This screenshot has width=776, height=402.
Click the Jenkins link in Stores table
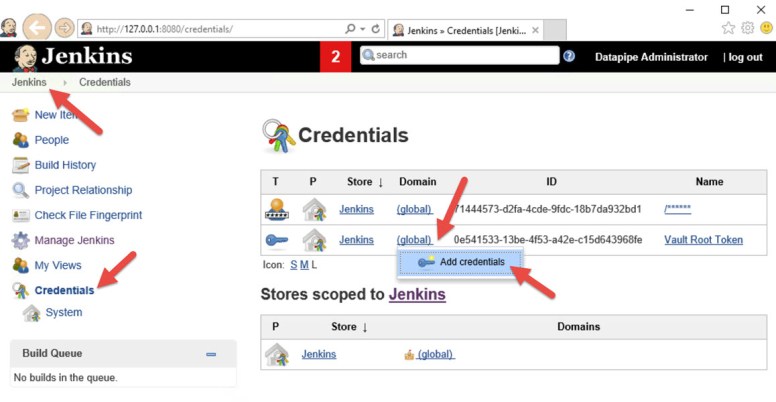[319, 354]
